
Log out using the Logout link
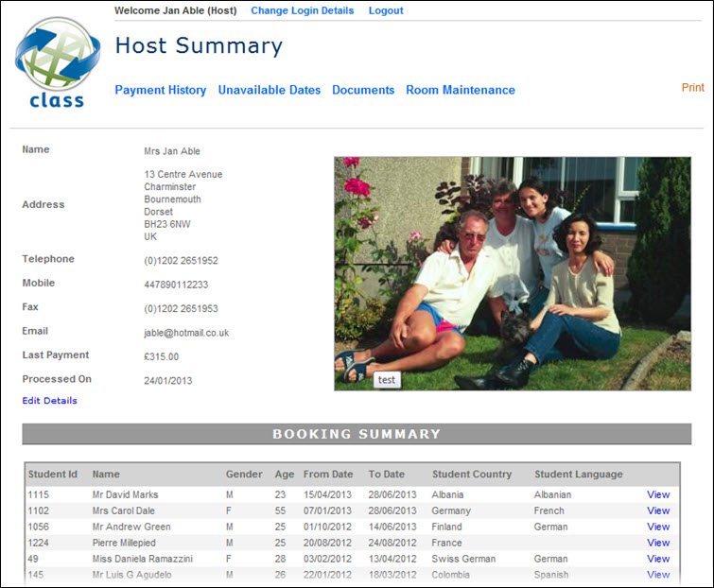386,11
